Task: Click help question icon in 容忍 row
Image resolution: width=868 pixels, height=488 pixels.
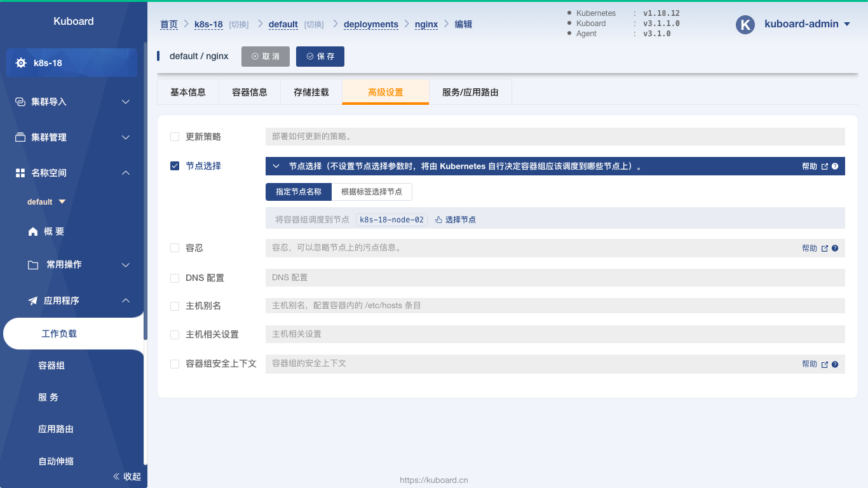Action: click(835, 248)
